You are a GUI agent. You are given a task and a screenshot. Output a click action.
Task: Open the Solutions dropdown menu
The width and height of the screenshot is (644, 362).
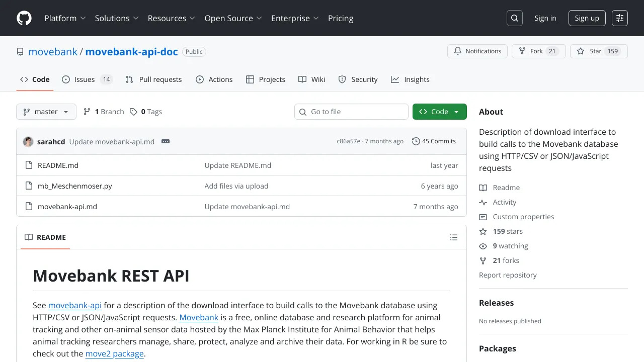[117, 18]
